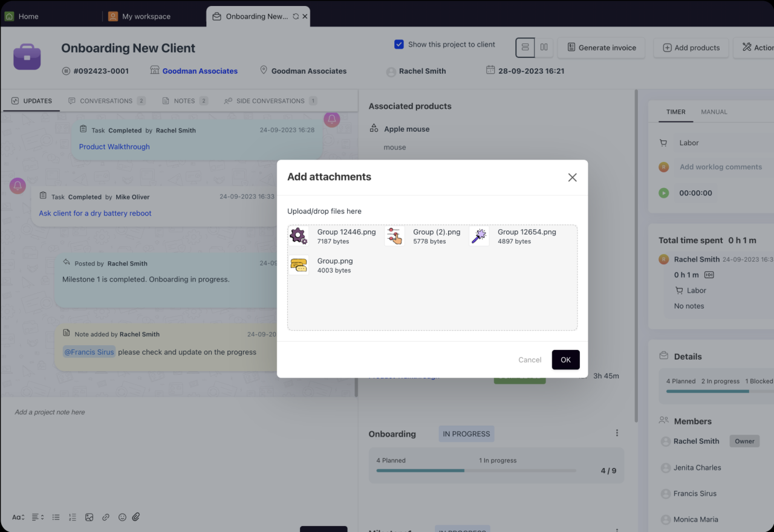
Task: Click the insert link icon
Action: (106, 517)
